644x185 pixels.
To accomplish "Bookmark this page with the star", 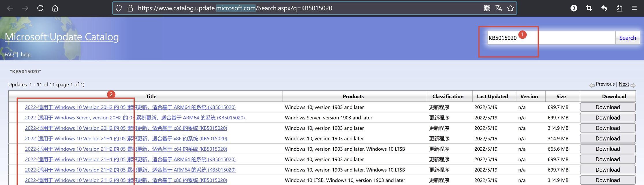I will point(510,8).
